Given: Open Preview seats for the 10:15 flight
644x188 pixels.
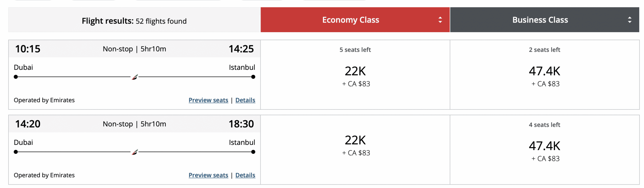Looking at the screenshot, I should coord(208,100).
